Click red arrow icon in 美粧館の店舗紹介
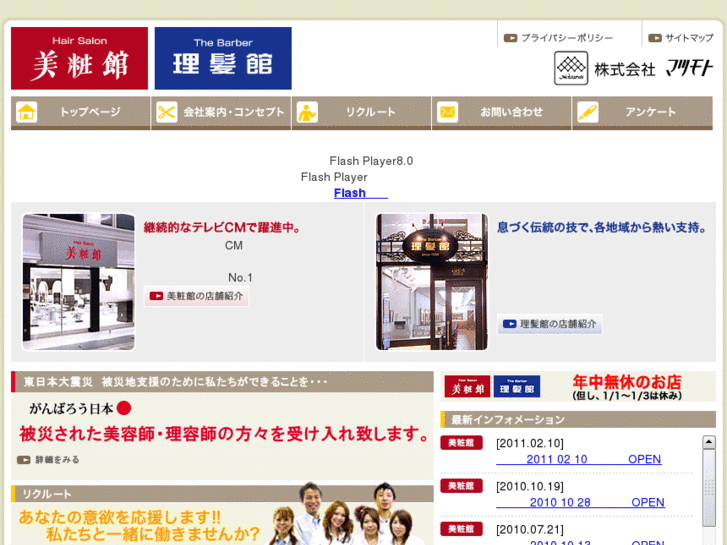Image resolution: width=727 pixels, height=545 pixels. click(x=156, y=296)
